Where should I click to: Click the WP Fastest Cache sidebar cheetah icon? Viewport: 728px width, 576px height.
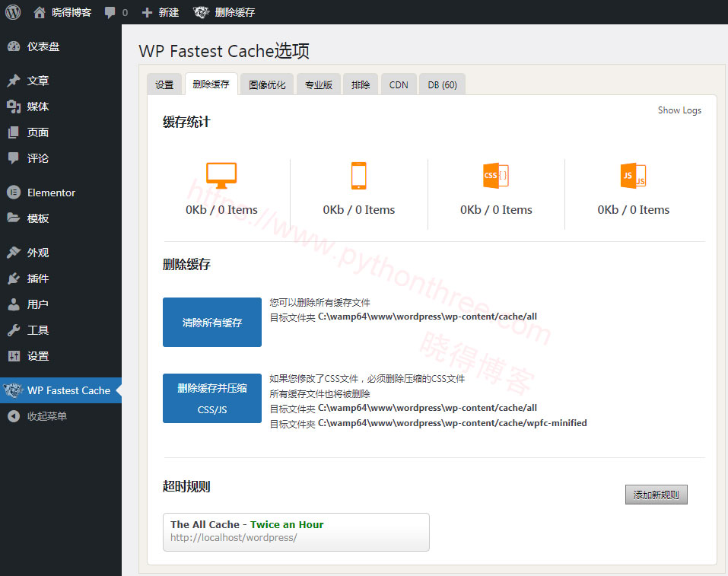pyautogui.click(x=14, y=390)
